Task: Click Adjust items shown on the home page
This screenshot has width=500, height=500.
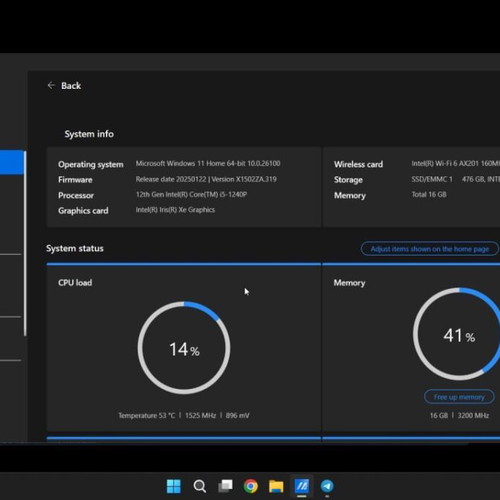Action: 430,249
